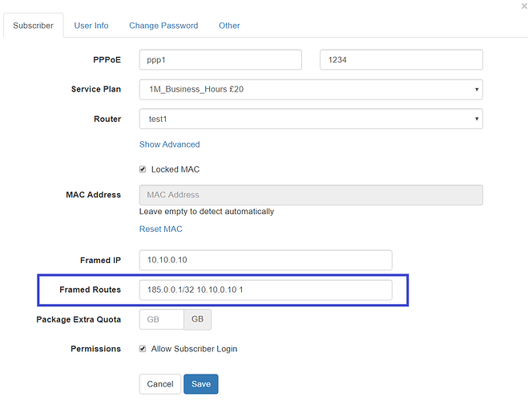Open the Change Password tab

click(x=163, y=26)
